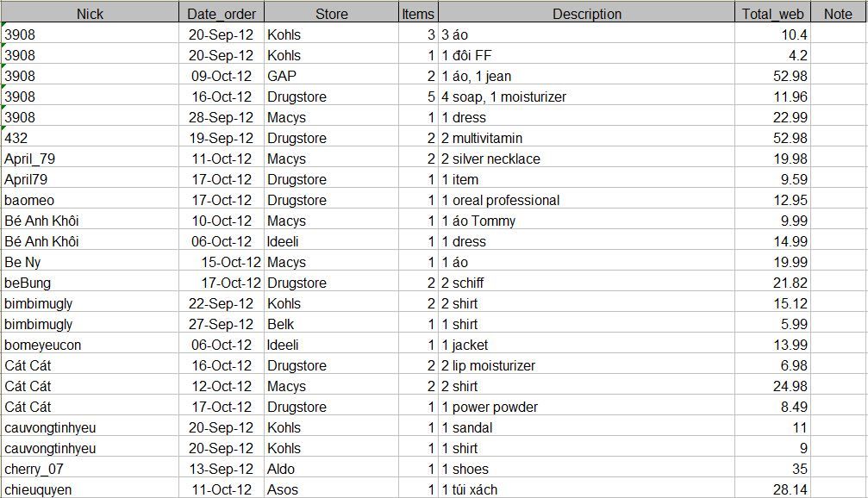Click the 13-Sep-12 date cell

point(222,469)
